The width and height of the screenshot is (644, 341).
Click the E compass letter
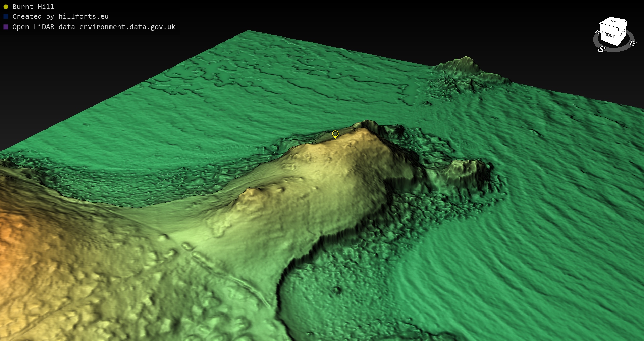pos(633,43)
